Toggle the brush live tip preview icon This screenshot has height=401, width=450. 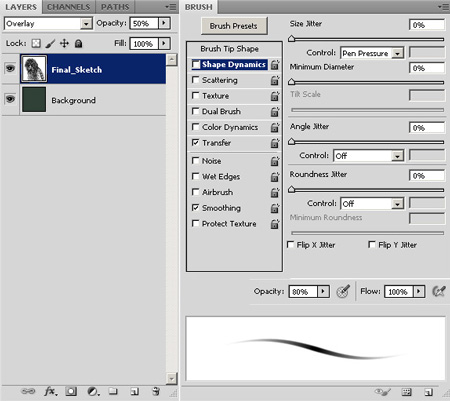383,392
